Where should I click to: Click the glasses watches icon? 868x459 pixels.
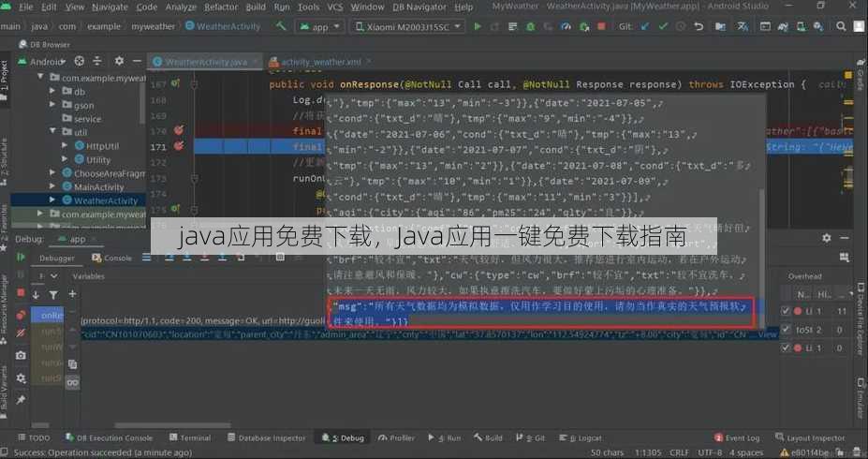[x=72, y=382]
